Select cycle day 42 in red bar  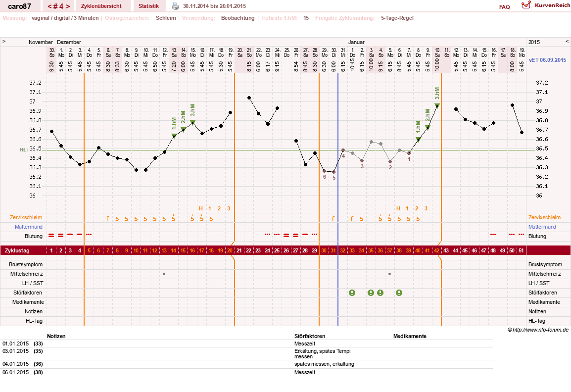pyautogui.click(x=436, y=250)
